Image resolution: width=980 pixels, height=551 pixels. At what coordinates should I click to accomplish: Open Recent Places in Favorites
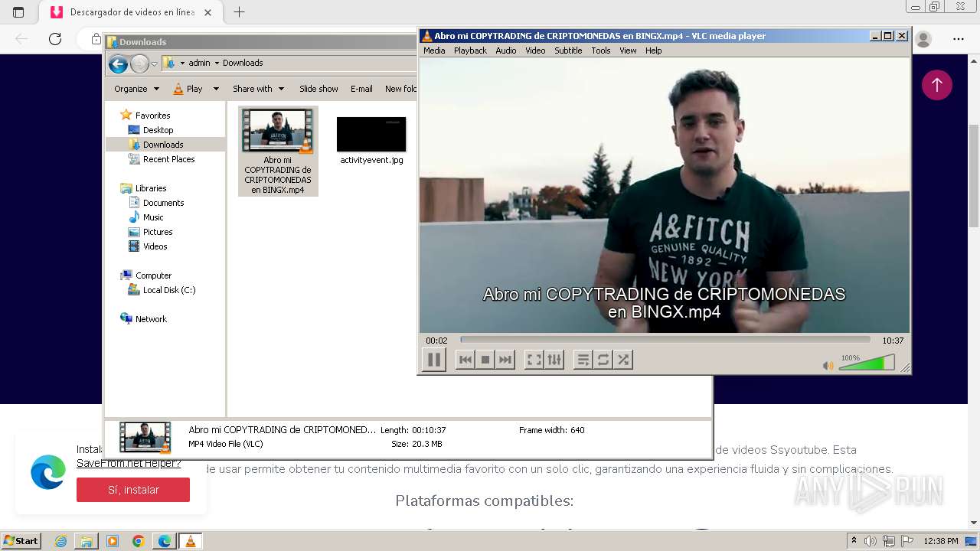(168, 159)
